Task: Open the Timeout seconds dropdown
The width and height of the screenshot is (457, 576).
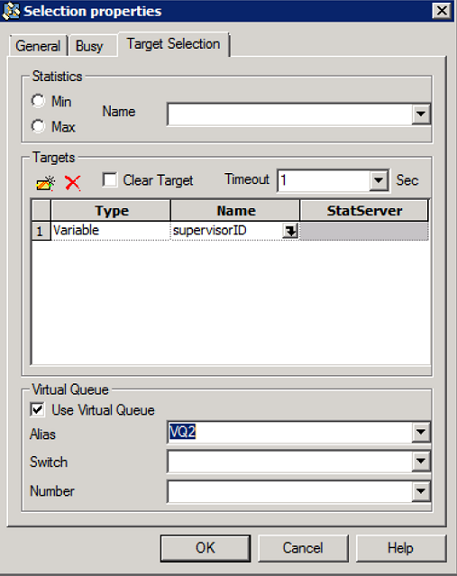Action: pyautogui.click(x=378, y=180)
